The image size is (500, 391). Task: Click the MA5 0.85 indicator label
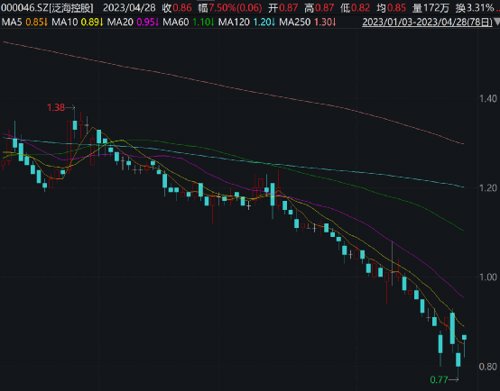25,22
